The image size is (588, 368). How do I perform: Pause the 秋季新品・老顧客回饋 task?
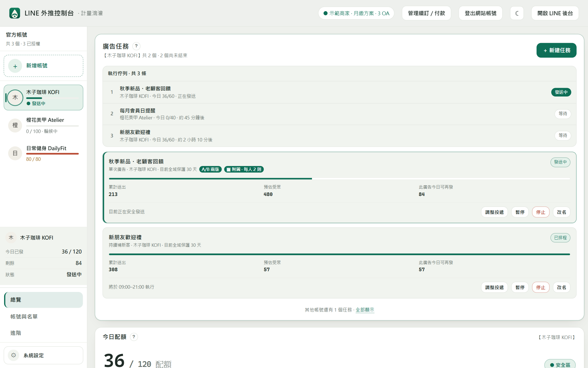pyautogui.click(x=520, y=212)
